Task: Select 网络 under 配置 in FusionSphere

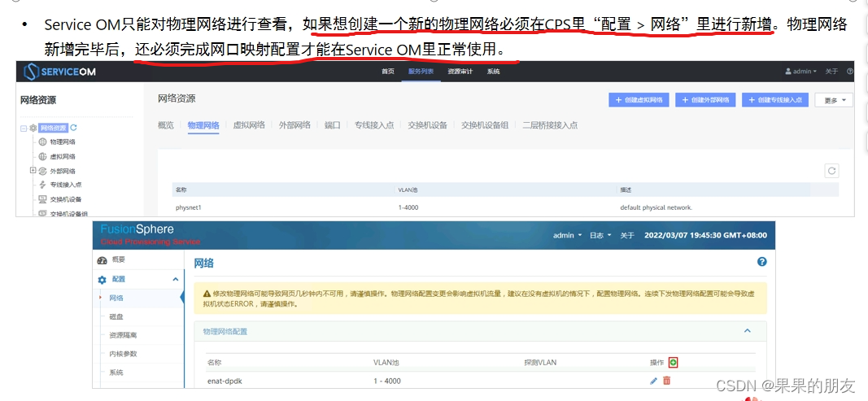Action: [x=116, y=298]
